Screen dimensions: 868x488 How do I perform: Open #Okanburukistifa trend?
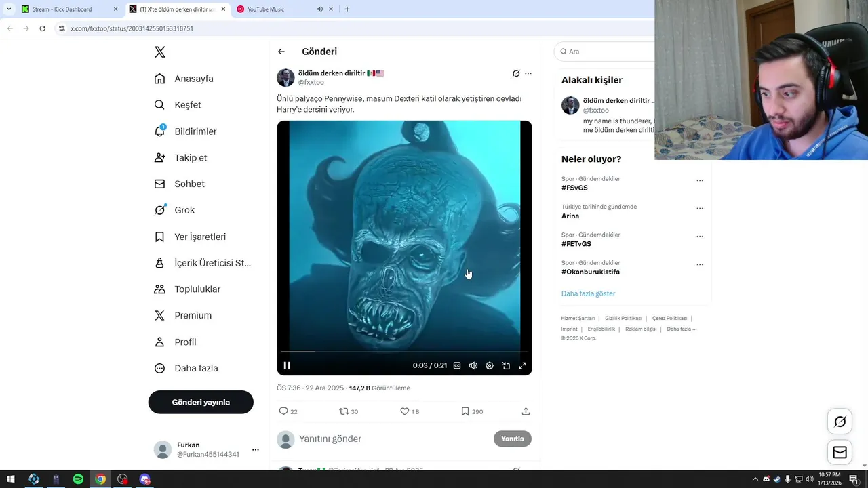591,272
